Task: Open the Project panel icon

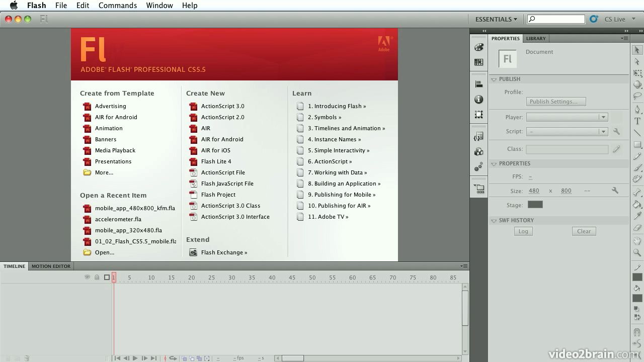Action: [x=478, y=189]
